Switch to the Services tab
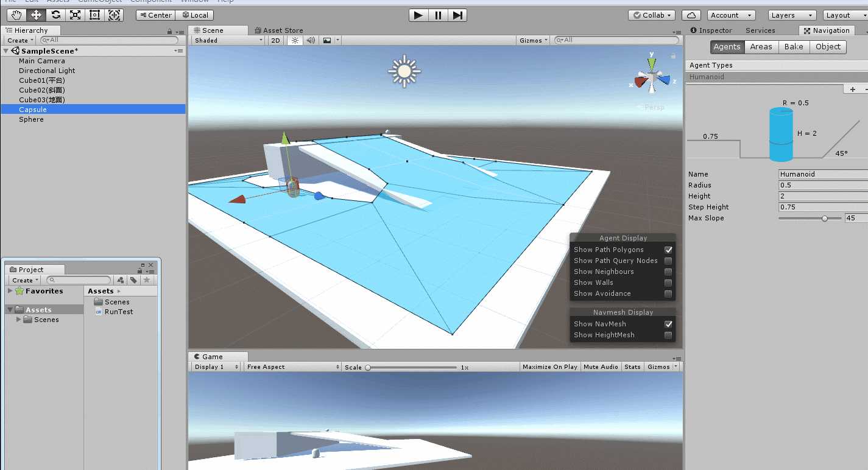Screen dimensions: 868x470 (x=760, y=30)
